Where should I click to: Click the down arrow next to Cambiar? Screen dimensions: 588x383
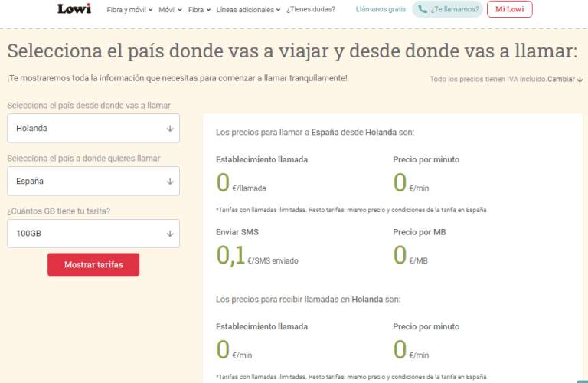click(x=580, y=79)
